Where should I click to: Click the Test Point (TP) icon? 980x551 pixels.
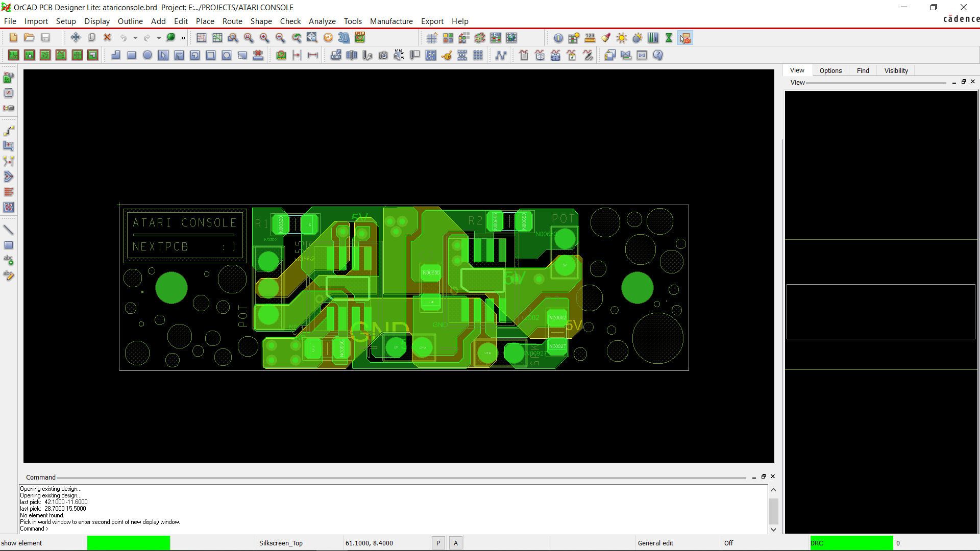point(447,55)
